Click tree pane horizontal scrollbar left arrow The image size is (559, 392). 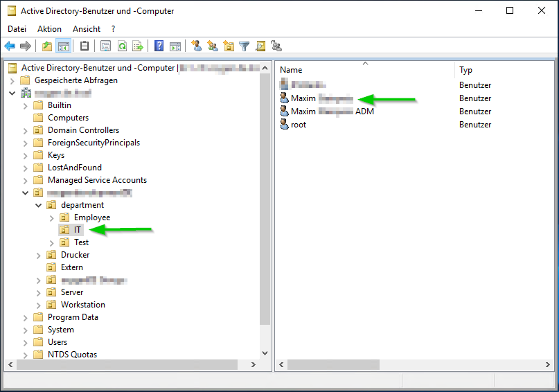coord(10,364)
